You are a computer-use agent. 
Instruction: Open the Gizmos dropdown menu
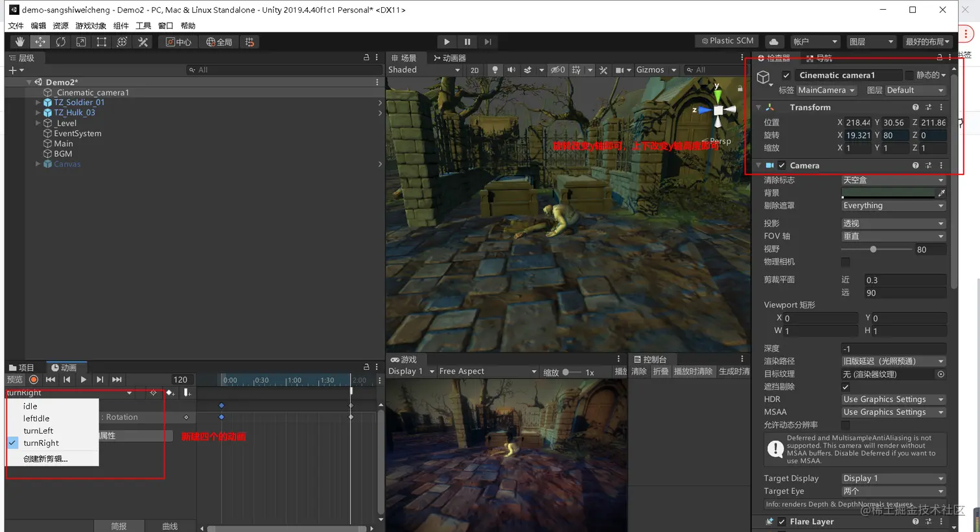point(656,70)
